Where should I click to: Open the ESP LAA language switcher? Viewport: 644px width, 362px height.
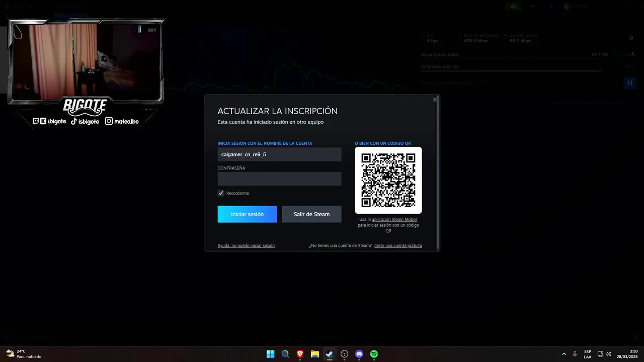point(588,354)
